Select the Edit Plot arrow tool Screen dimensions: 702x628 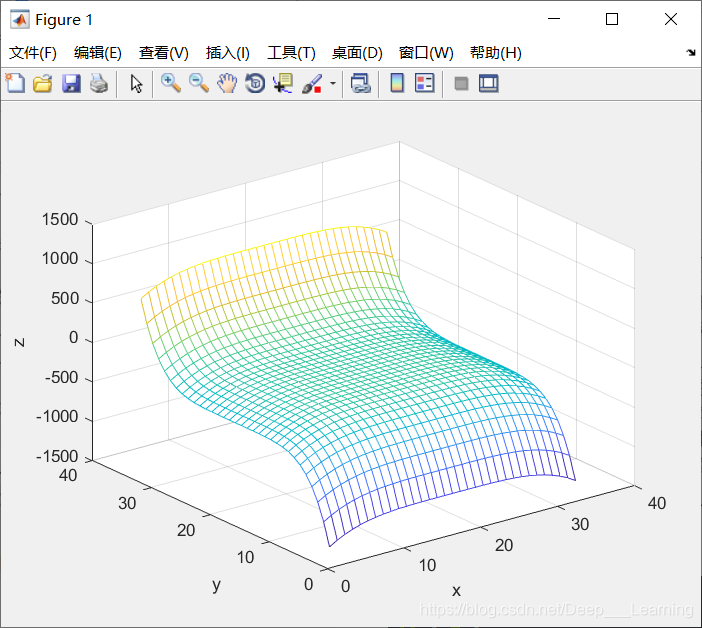click(136, 83)
